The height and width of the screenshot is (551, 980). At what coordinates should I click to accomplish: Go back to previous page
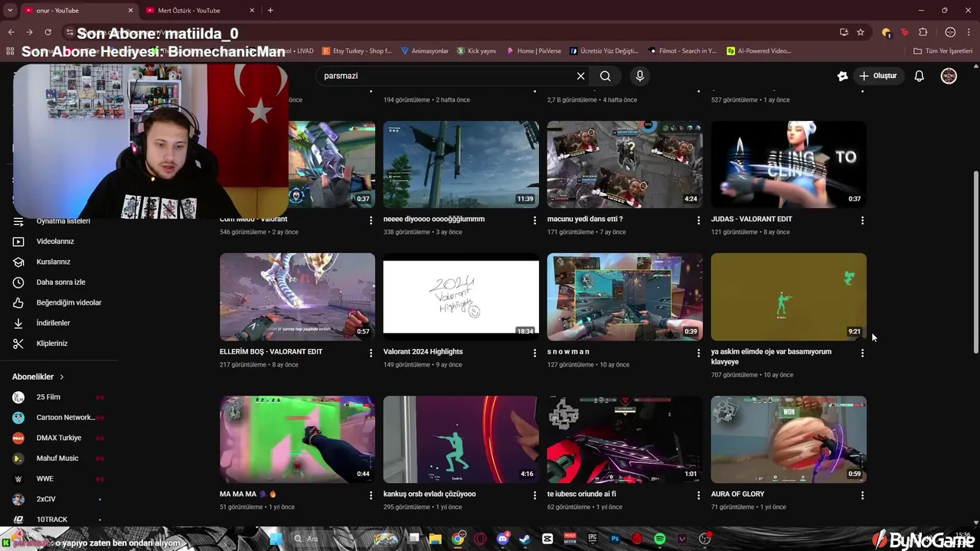[x=11, y=32]
